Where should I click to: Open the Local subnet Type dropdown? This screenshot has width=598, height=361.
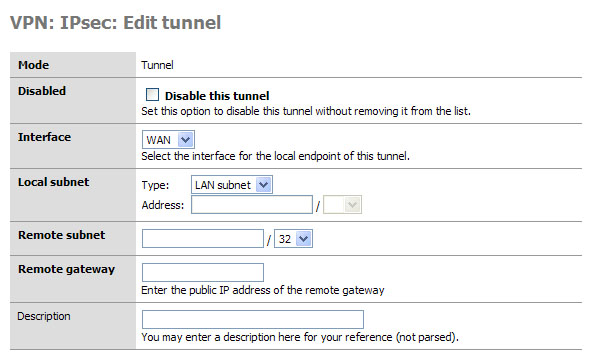231,185
